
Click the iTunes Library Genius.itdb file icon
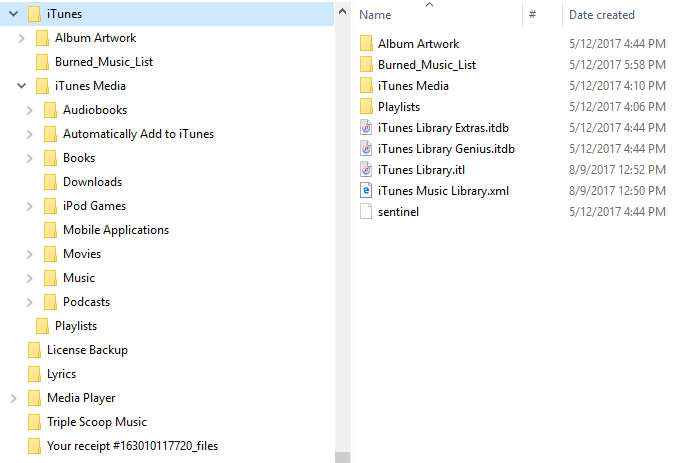366,148
